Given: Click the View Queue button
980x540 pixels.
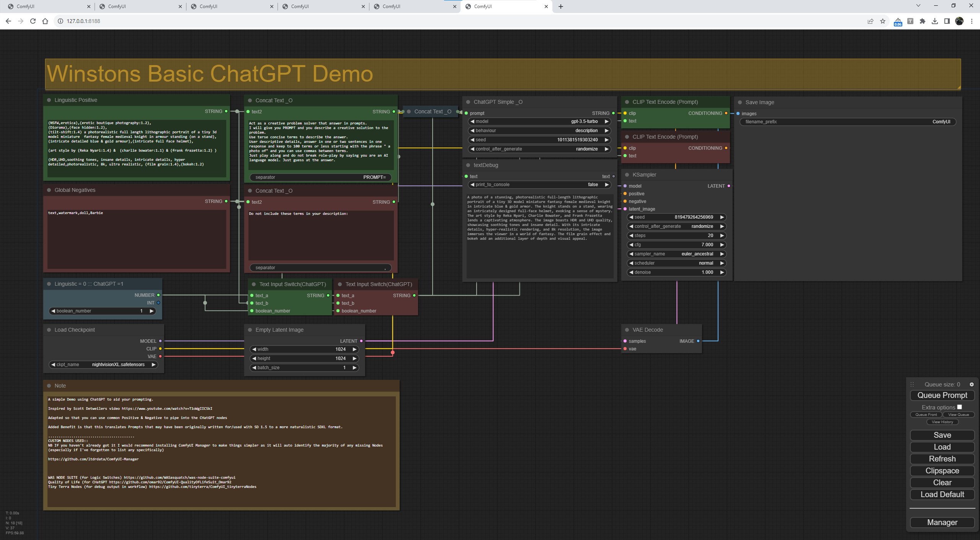Looking at the screenshot, I should [x=959, y=415].
